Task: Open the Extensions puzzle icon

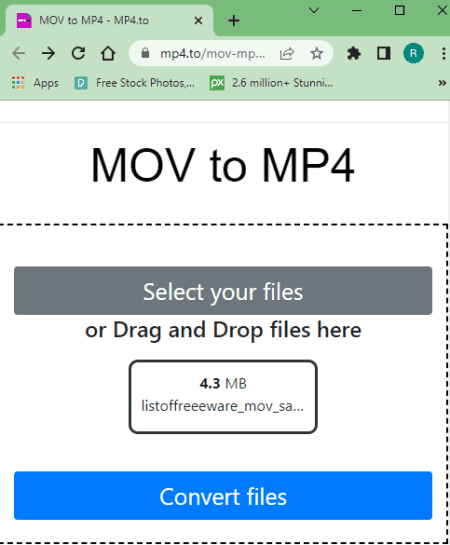Action: 354,54
